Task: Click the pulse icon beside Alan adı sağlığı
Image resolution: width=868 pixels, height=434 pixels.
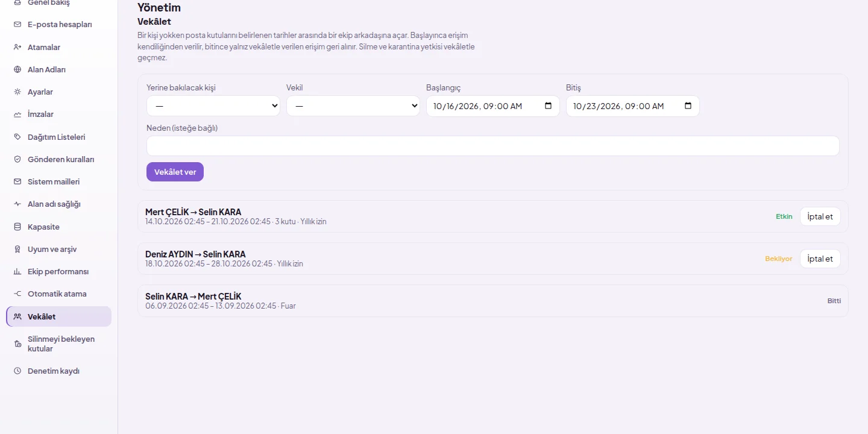Action: pyautogui.click(x=17, y=204)
